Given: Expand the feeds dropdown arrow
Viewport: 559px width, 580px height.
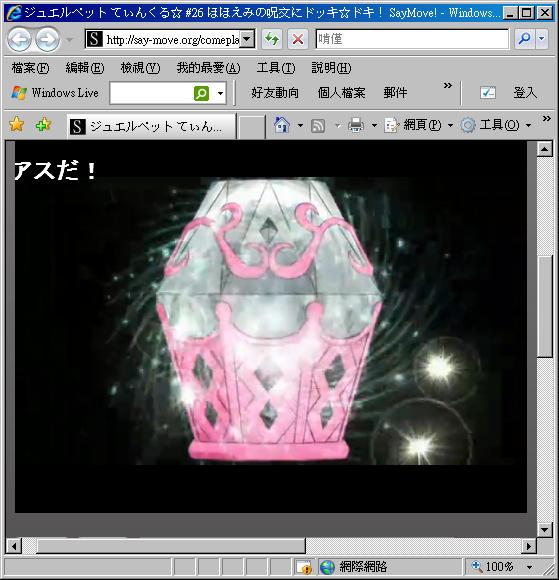Looking at the screenshot, I should click(337, 125).
